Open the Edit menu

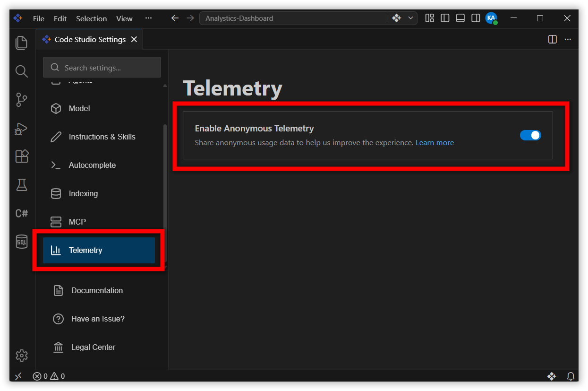(60, 18)
